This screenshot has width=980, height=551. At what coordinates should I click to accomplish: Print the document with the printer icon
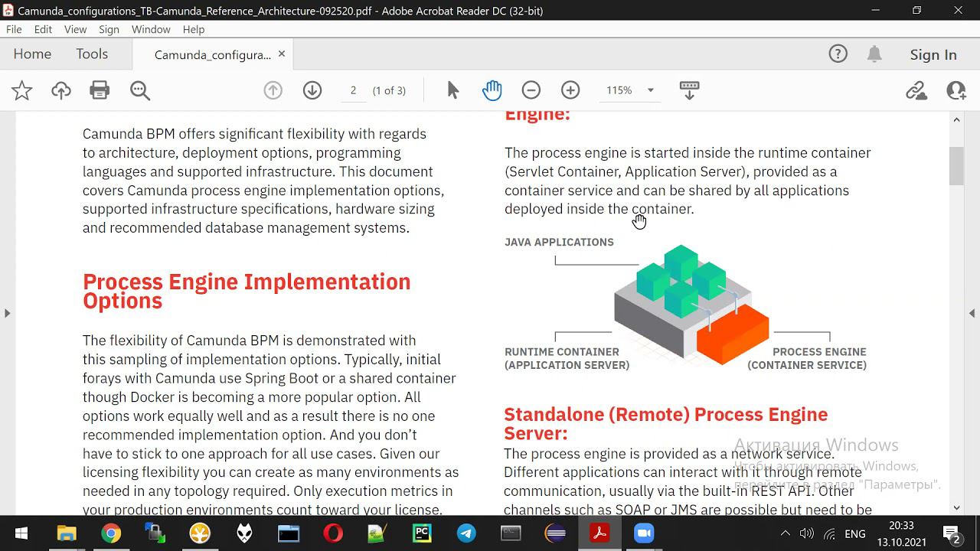point(100,90)
